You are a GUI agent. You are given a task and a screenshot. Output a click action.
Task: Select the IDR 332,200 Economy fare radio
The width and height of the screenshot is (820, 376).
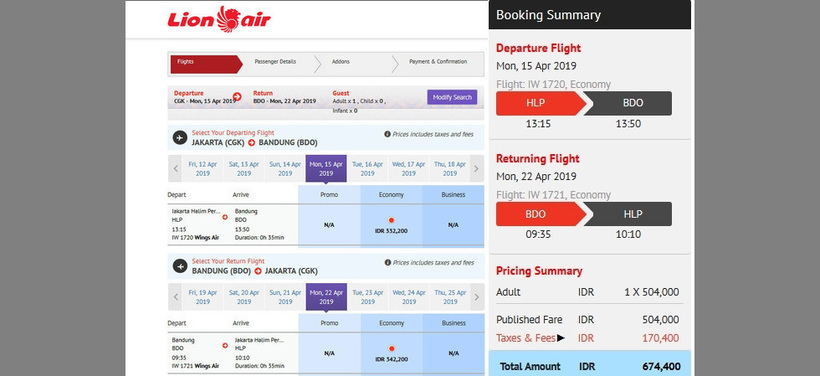tap(391, 220)
